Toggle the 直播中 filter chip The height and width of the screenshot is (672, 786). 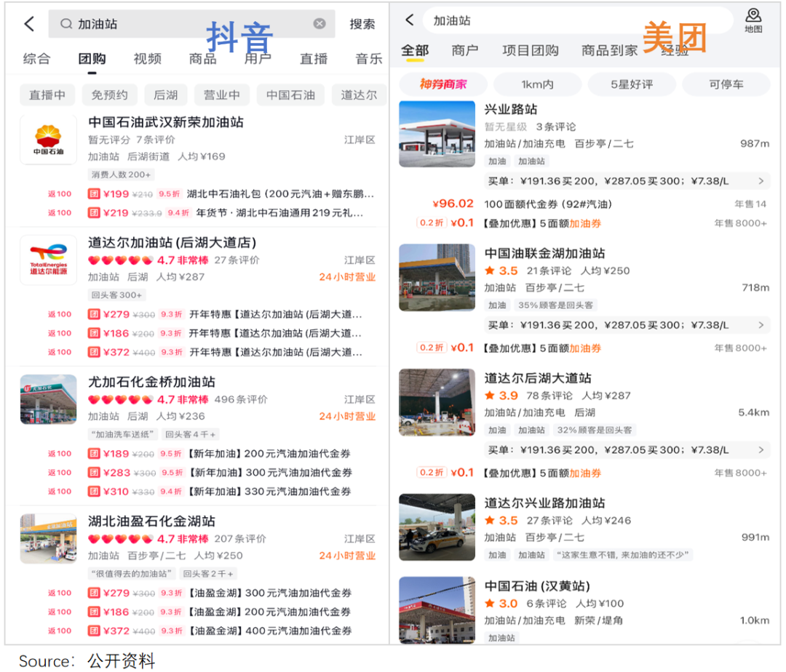tap(47, 95)
